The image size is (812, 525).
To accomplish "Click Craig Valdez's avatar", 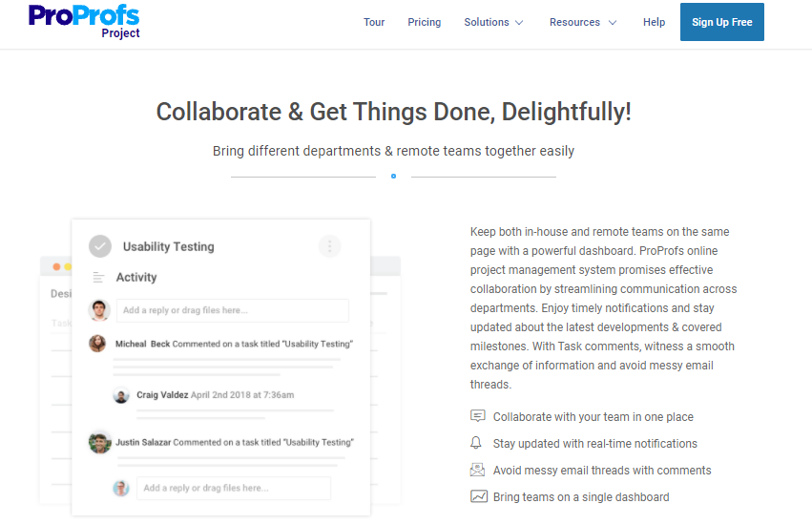I will [x=121, y=395].
